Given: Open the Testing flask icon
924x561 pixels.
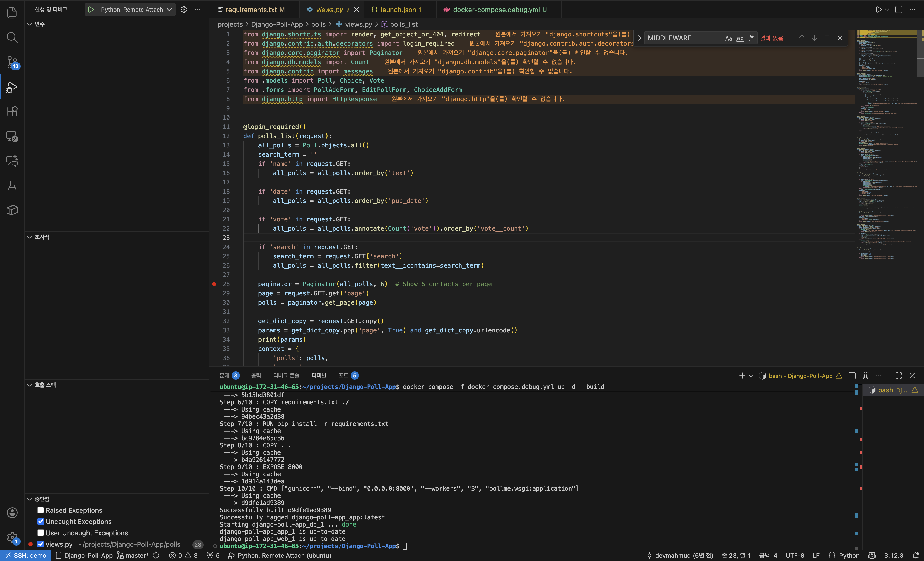Looking at the screenshot, I should pyautogui.click(x=12, y=185).
